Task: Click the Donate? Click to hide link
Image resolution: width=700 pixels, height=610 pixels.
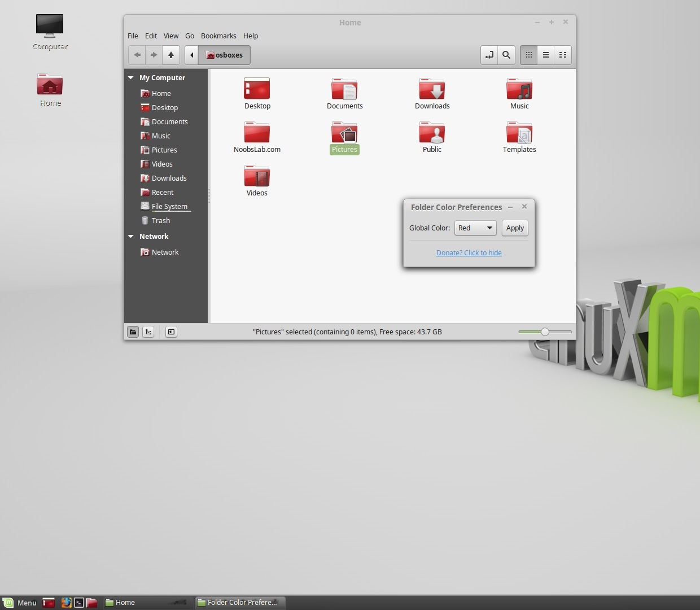Action: click(x=469, y=253)
